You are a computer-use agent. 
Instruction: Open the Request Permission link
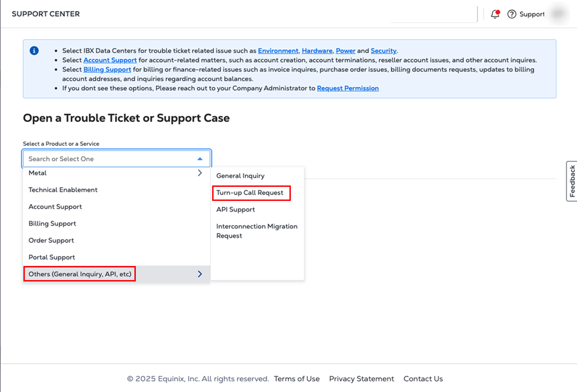[x=348, y=88]
